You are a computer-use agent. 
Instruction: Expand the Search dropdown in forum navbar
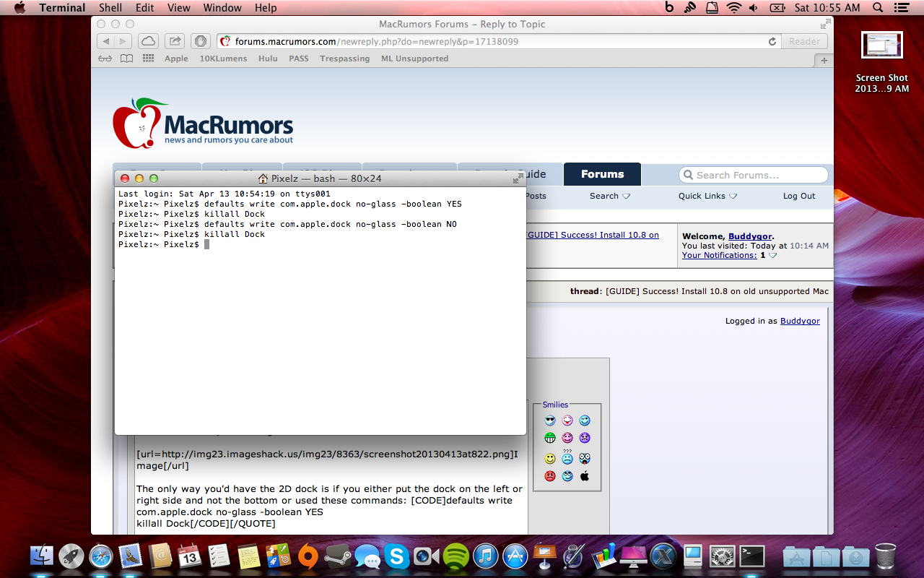pos(610,196)
